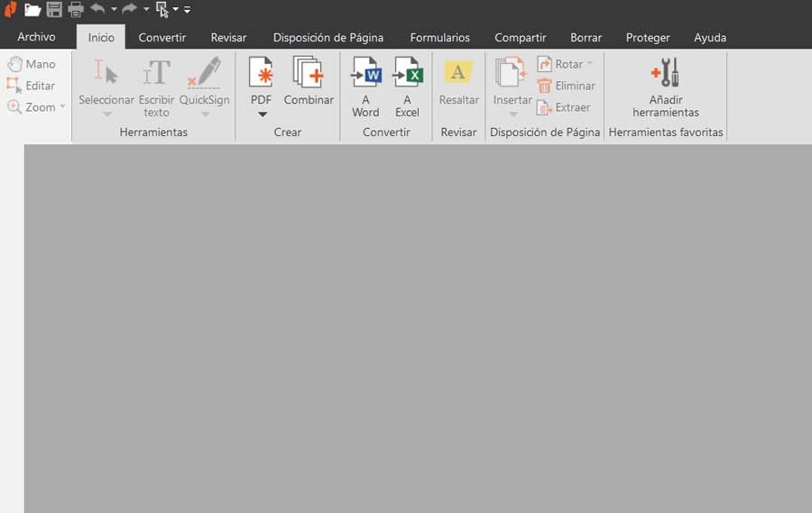Undo the last action
The width and height of the screenshot is (812, 513).
pos(97,8)
